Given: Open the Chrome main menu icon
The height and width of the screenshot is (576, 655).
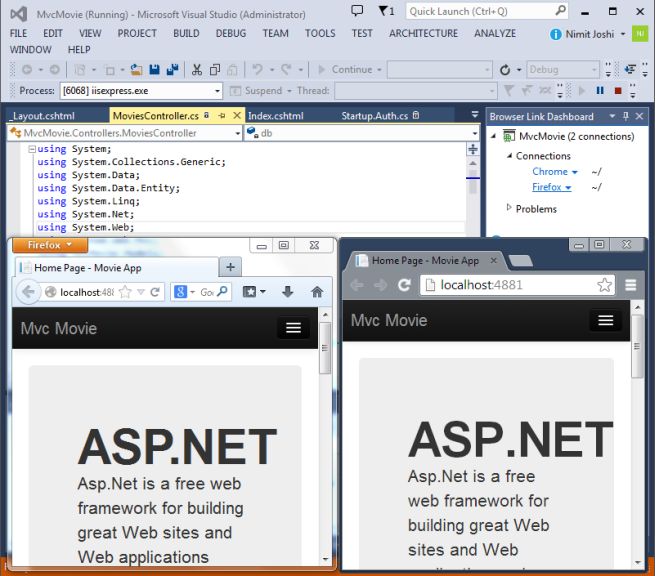Looking at the screenshot, I should (x=631, y=285).
